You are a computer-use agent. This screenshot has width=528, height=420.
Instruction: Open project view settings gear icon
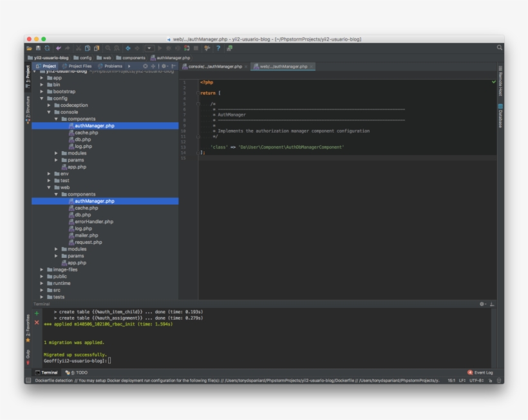[164, 66]
